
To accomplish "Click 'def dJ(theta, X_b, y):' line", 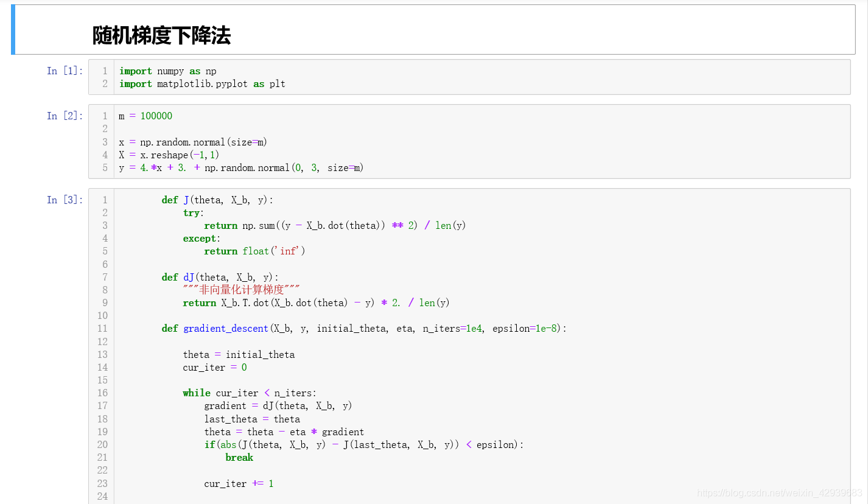I will click(x=220, y=277).
